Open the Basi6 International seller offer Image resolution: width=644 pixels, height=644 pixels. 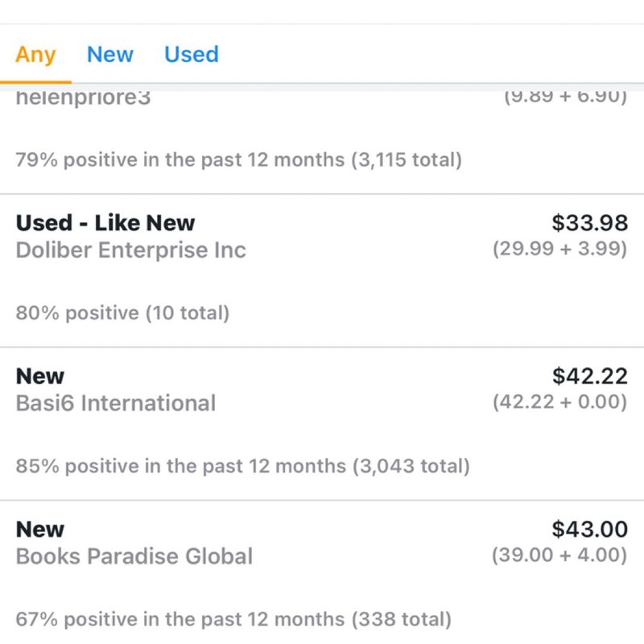116,402
